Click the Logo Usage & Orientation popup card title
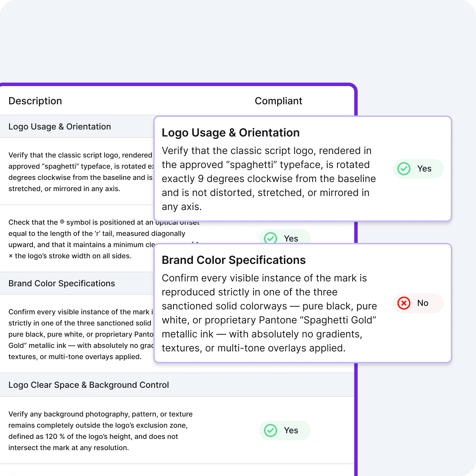Screen dimensions: 476x476 [x=231, y=133]
